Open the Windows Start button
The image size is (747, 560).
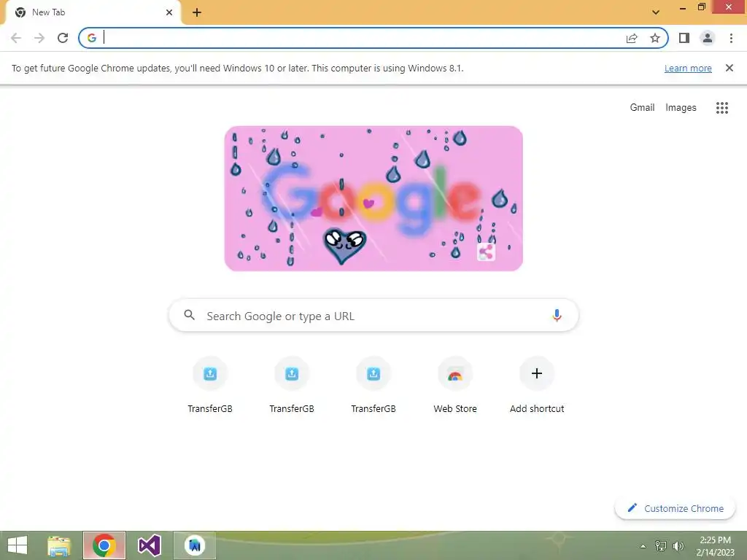[18, 545]
